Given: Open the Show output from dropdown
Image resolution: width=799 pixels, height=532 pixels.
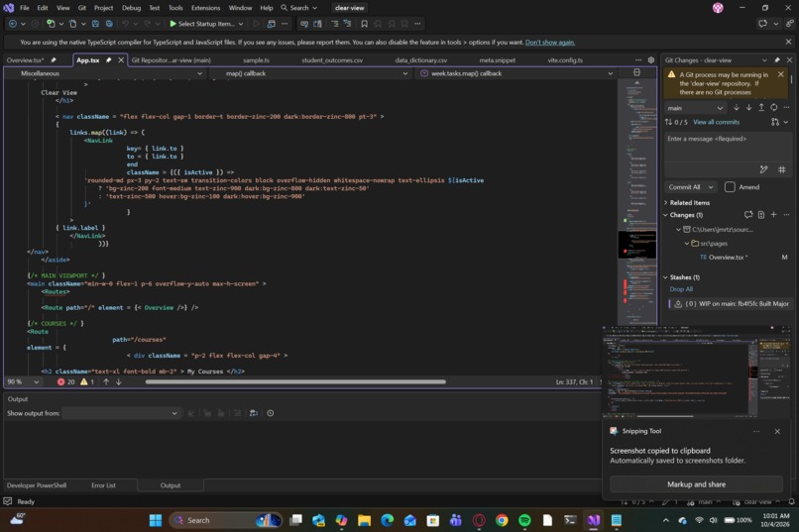Looking at the screenshot, I should pyautogui.click(x=121, y=413).
